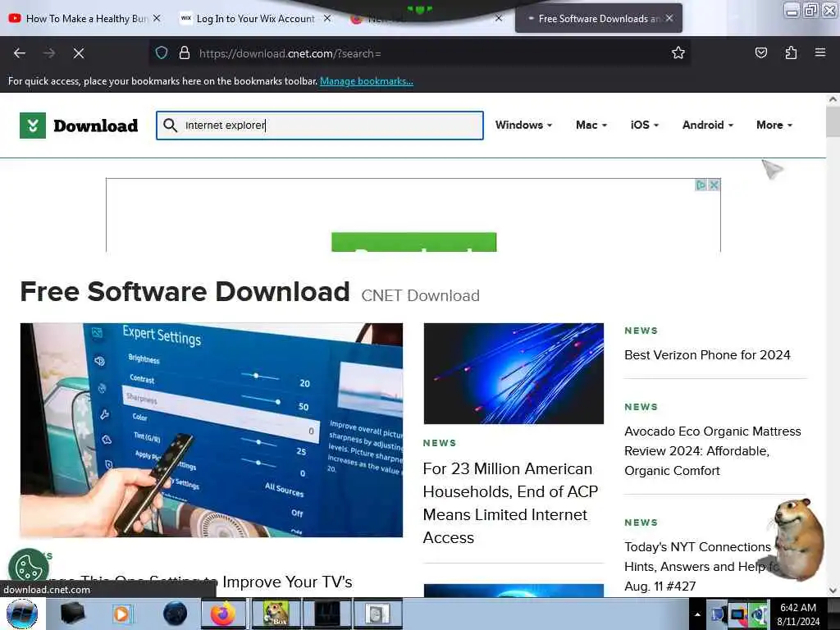Image resolution: width=840 pixels, height=630 pixels.
Task: Stop loading the page with X button
Action: (x=79, y=53)
